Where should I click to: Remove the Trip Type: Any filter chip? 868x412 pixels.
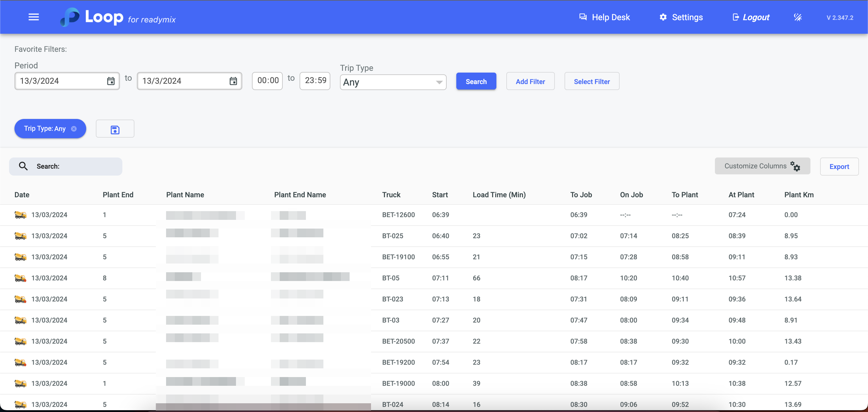point(74,129)
